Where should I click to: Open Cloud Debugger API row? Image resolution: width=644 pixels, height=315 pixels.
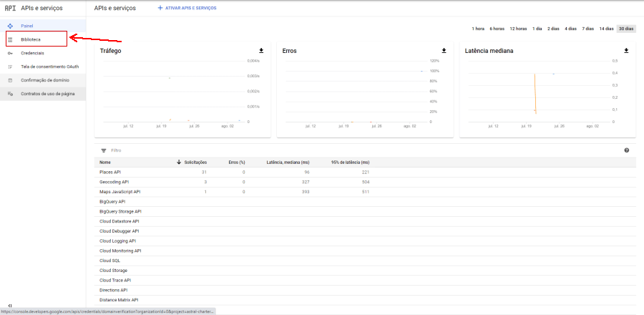(x=365, y=231)
